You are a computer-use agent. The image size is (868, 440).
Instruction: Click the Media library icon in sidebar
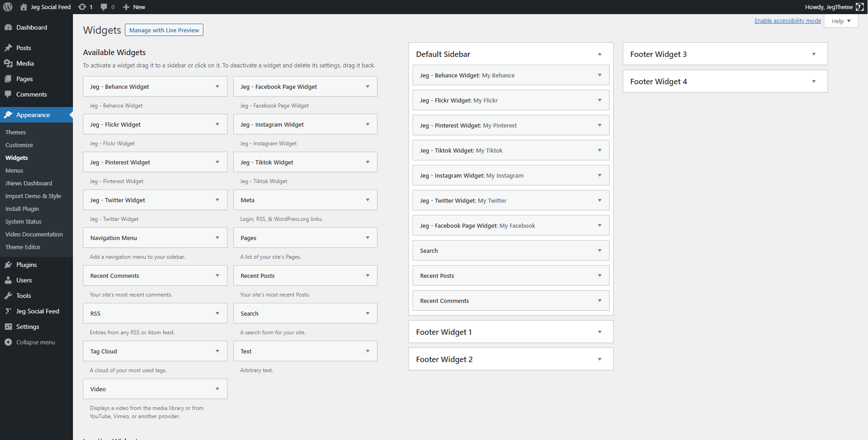[x=8, y=63]
